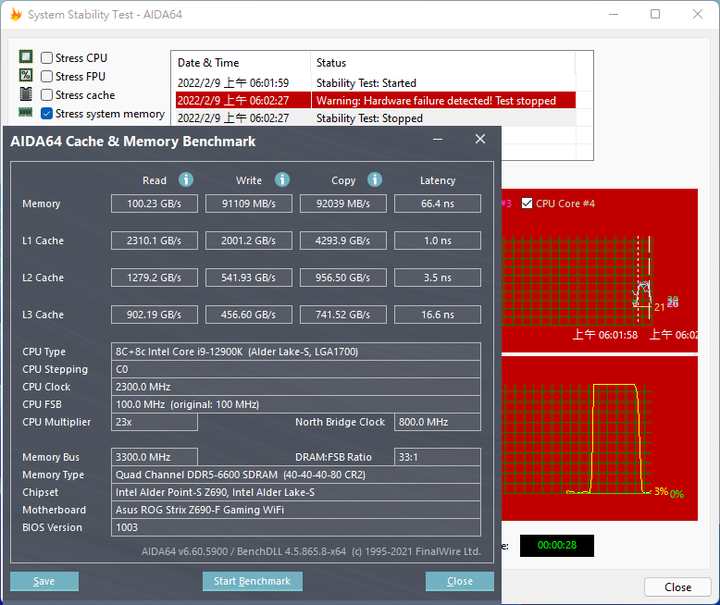
Task: Enable the Stress cache checkbox
Action: coord(46,95)
